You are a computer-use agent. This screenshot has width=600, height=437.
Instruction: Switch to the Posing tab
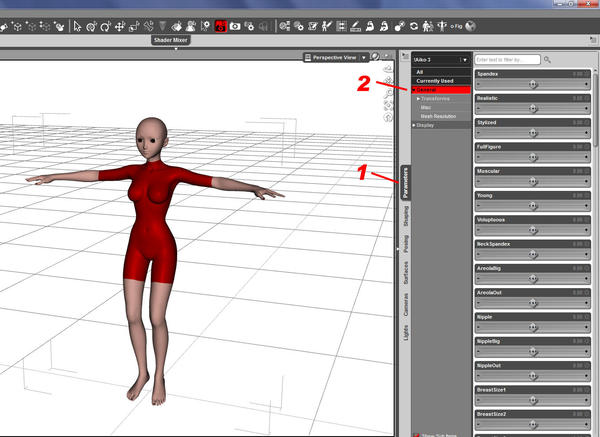(406, 243)
